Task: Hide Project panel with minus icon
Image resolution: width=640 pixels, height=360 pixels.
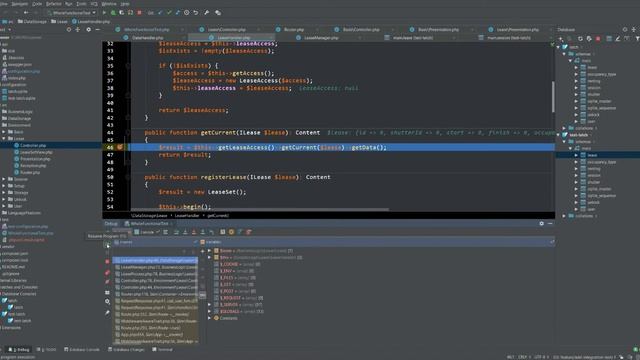Action: click(98, 29)
